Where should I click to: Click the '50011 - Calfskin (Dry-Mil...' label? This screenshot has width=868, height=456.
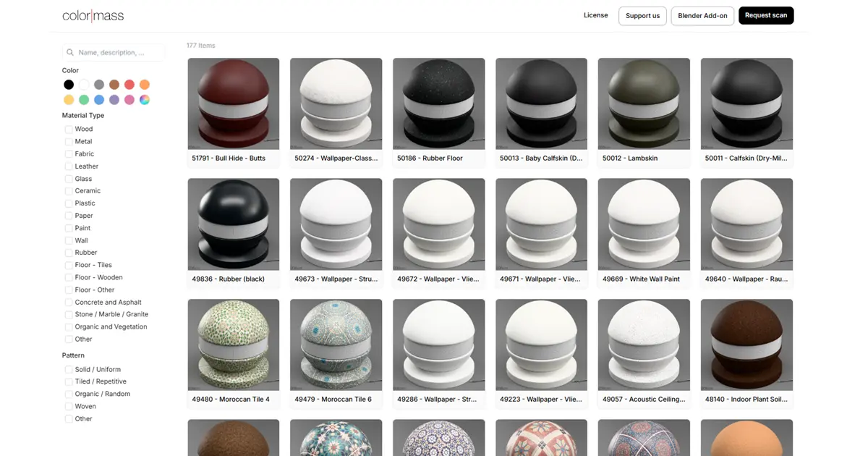[746, 159]
